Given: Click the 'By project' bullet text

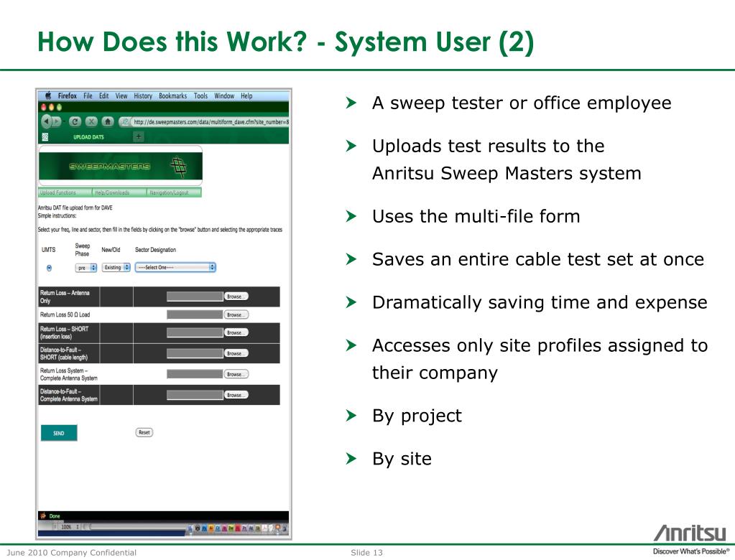Looking at the screenshot, I should tap(417, 416).
